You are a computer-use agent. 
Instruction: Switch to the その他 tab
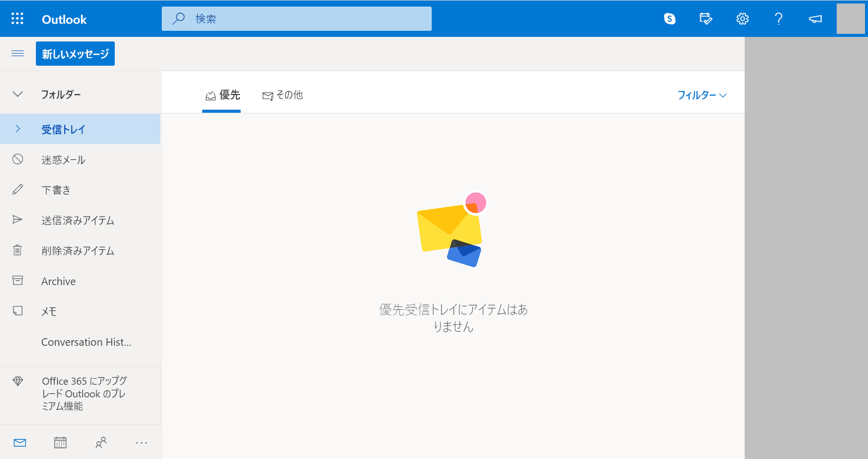point(283,95)
